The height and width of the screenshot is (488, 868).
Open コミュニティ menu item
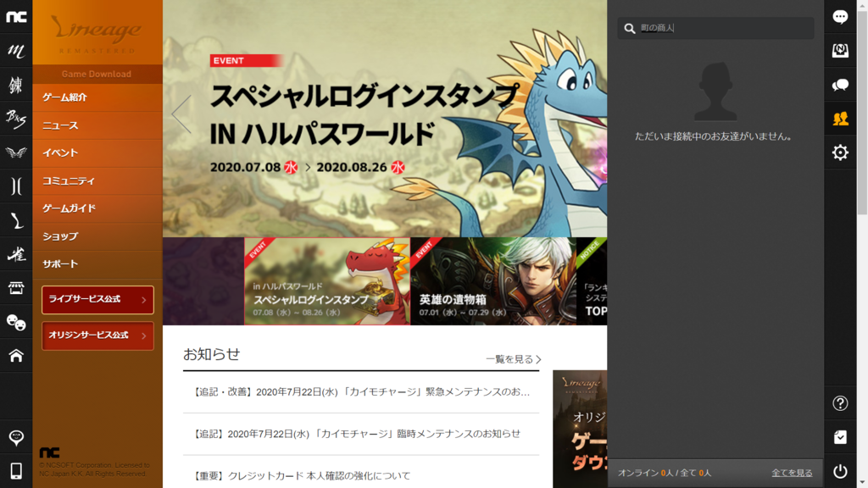tap(97, 181)
